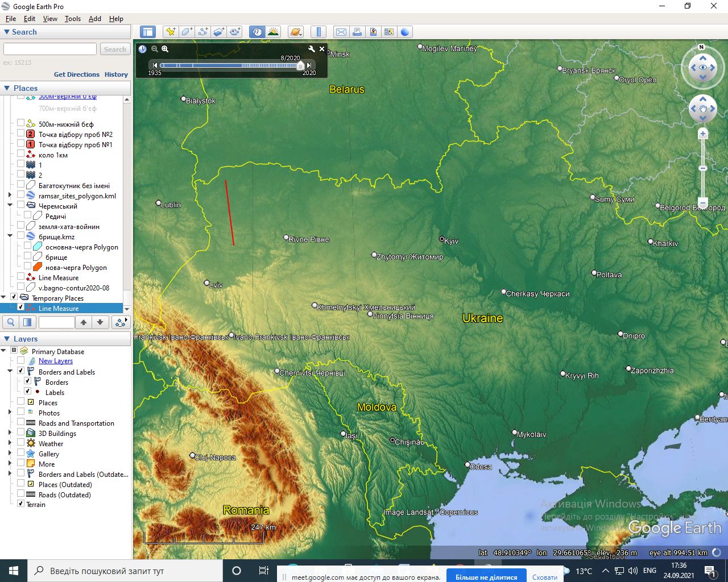Enable the Roads and Transportation layer
The height and width of the screenshot is (582, 728).
21,423
